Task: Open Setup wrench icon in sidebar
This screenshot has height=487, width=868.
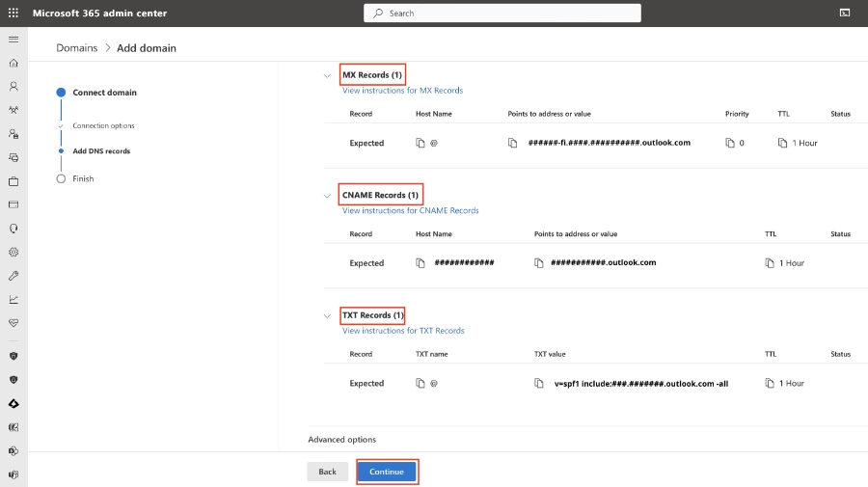Action: 14,276
